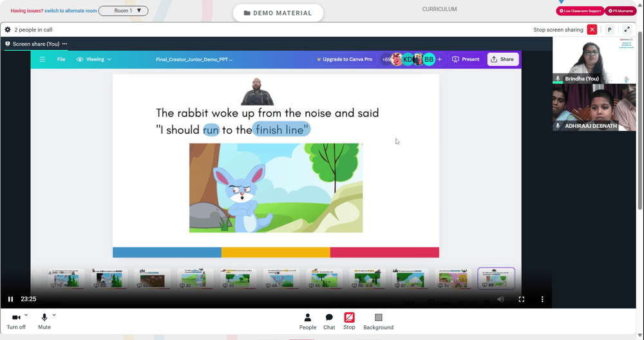Open camera options chevron
The image size is (644, 340).
[26, 315]
